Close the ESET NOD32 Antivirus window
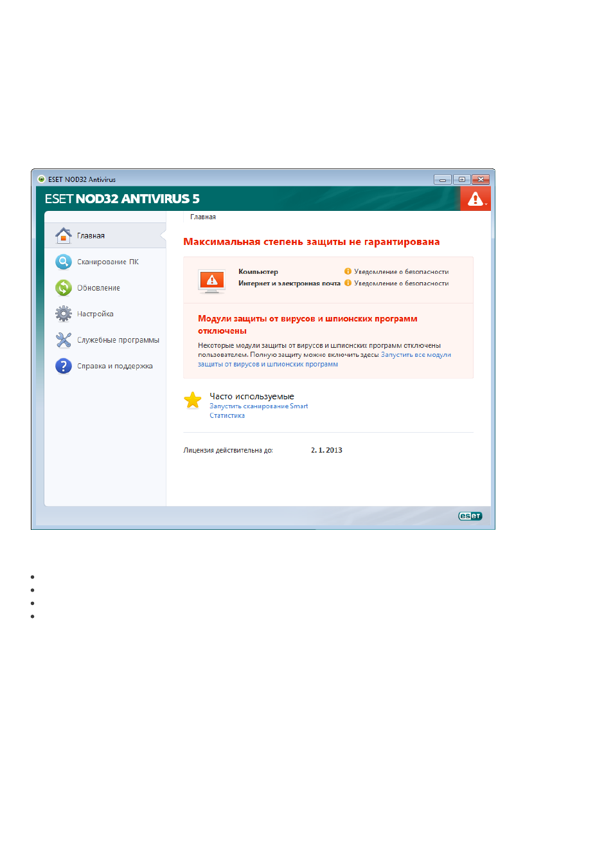The width and height of the screenshot is (613, 868). [x=481, y=179]
